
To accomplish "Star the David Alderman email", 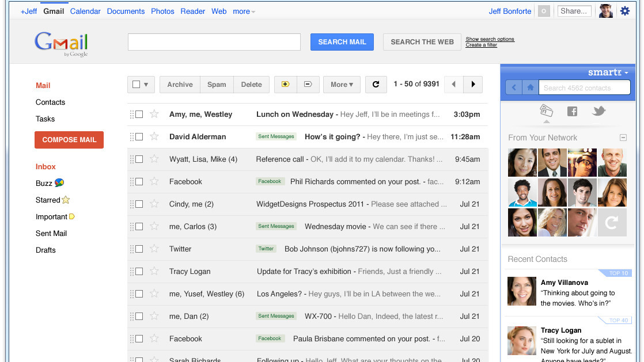I will 154,136.
